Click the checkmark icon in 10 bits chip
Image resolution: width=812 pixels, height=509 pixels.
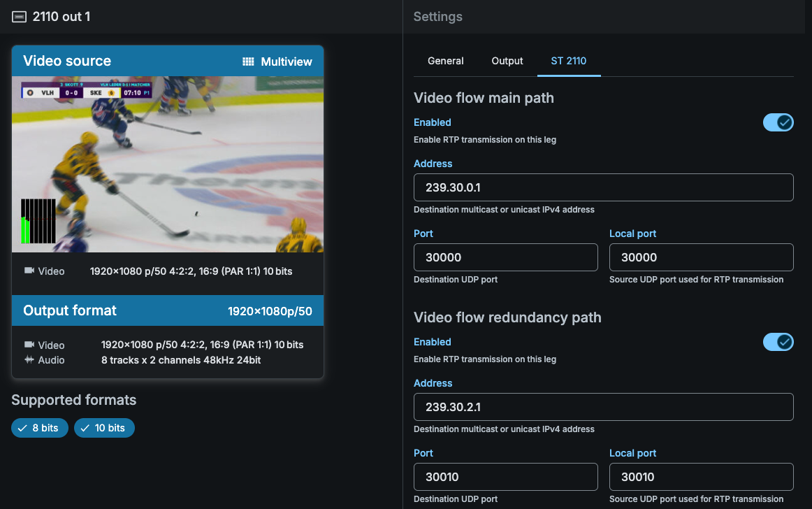coord(85,428)
